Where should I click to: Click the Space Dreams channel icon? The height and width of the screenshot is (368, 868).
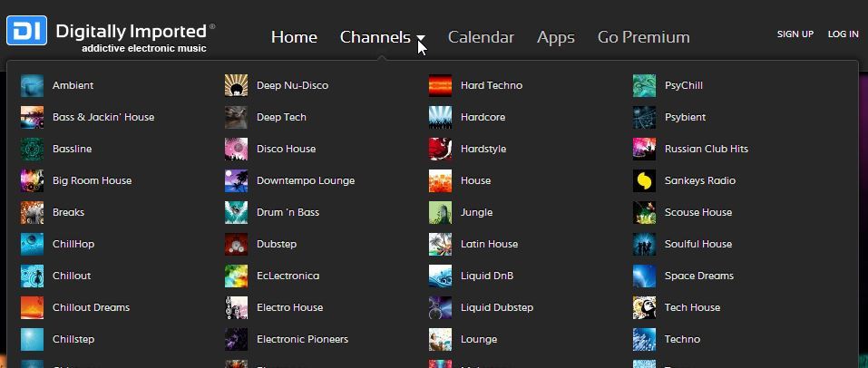[x=644, y=276]
